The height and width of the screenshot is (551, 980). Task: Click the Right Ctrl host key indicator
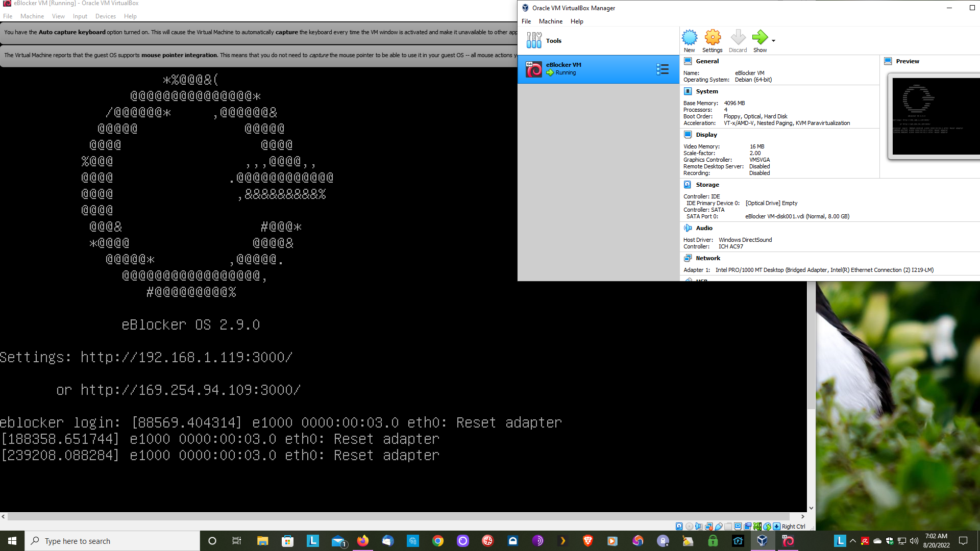[x=793, y=527]
